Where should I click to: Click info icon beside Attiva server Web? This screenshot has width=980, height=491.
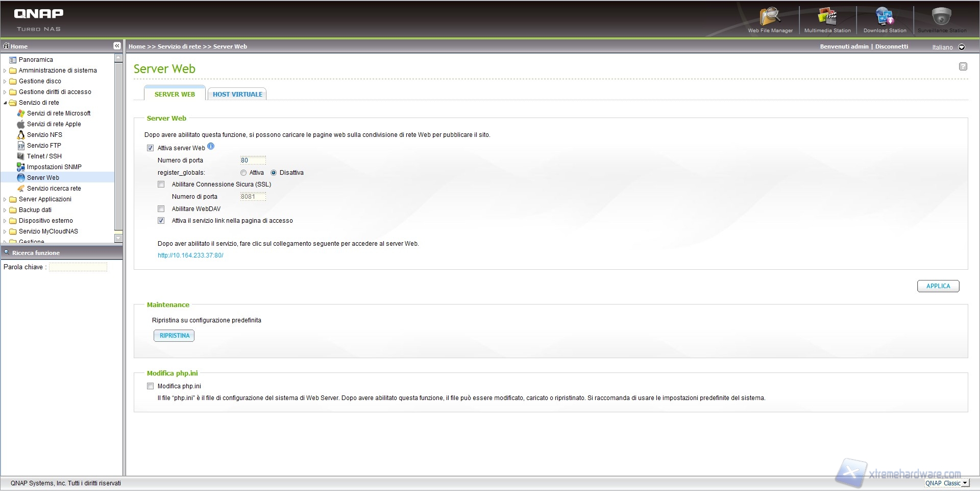tap(211, 147)
